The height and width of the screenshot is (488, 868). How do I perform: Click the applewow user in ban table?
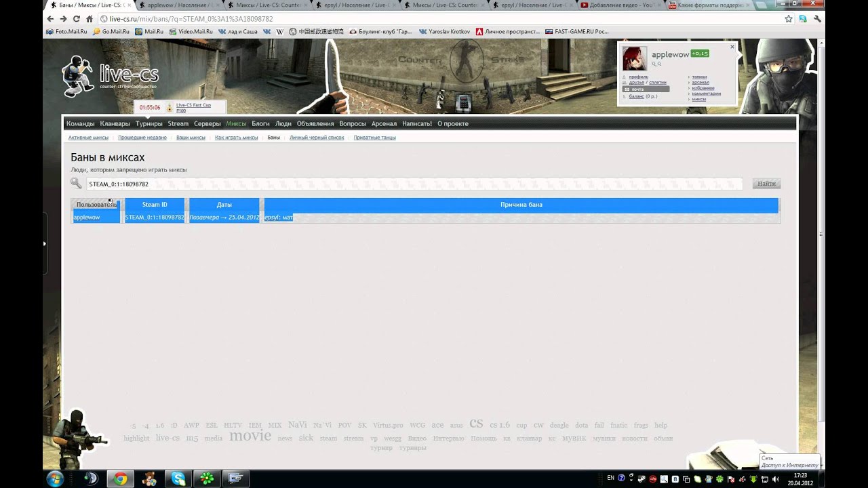(x=87, y=218)
